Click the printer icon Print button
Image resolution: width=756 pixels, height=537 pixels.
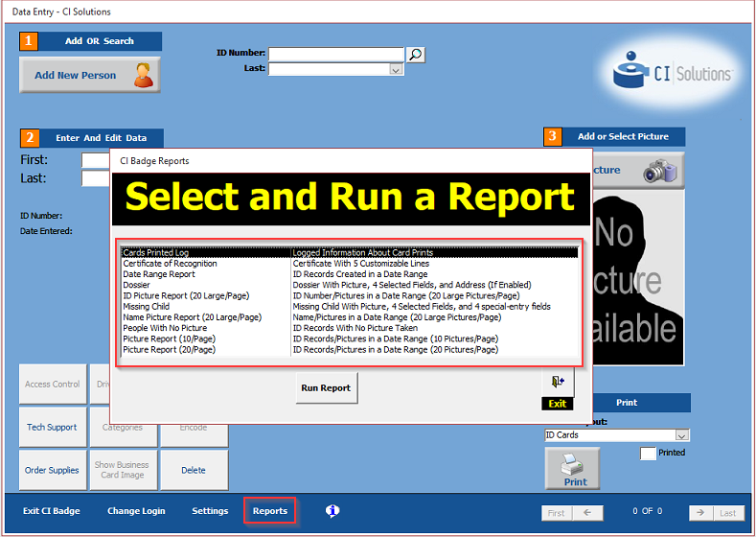(x=572, y=468)
